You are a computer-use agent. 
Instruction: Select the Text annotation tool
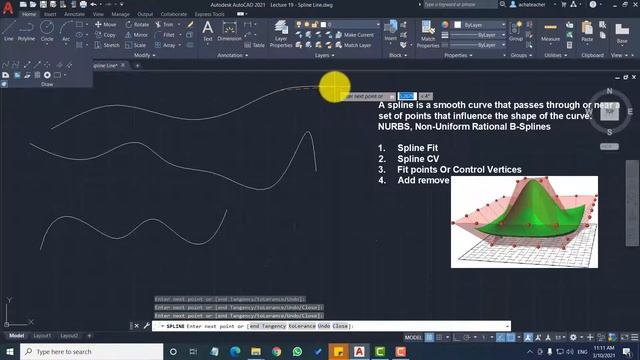click(x=208, y=31)
